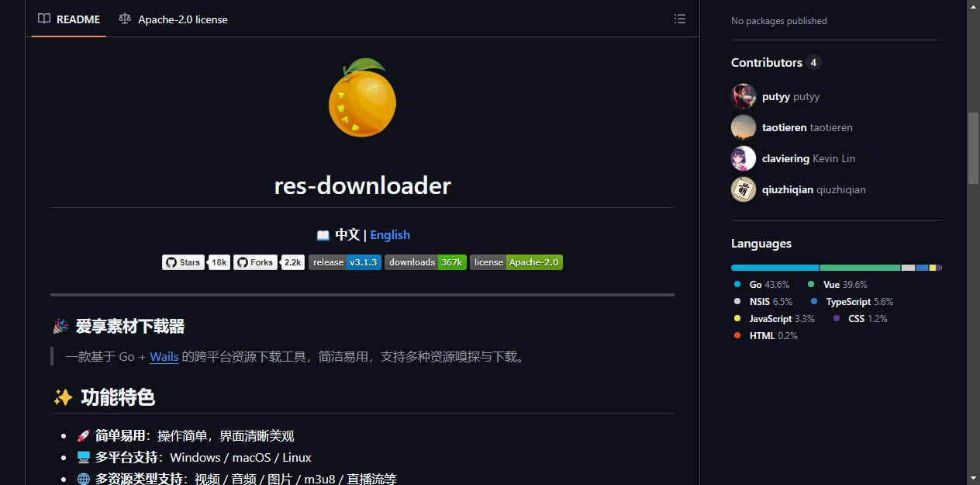
Task: Click the 多平台支持 feature line
Action: [194, 458]
